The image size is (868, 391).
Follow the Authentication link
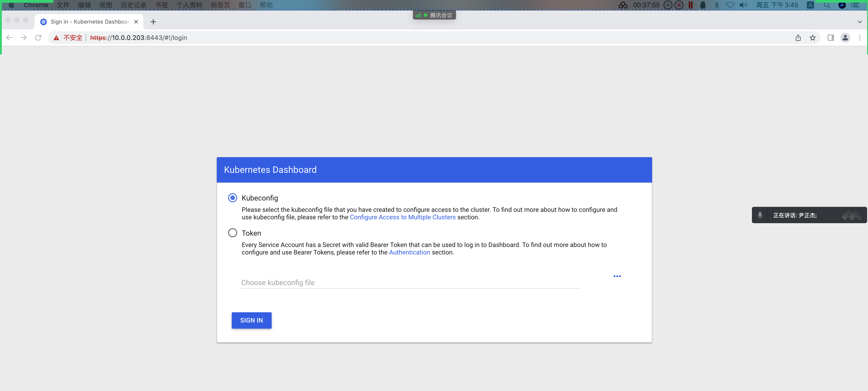coord(410,252)
